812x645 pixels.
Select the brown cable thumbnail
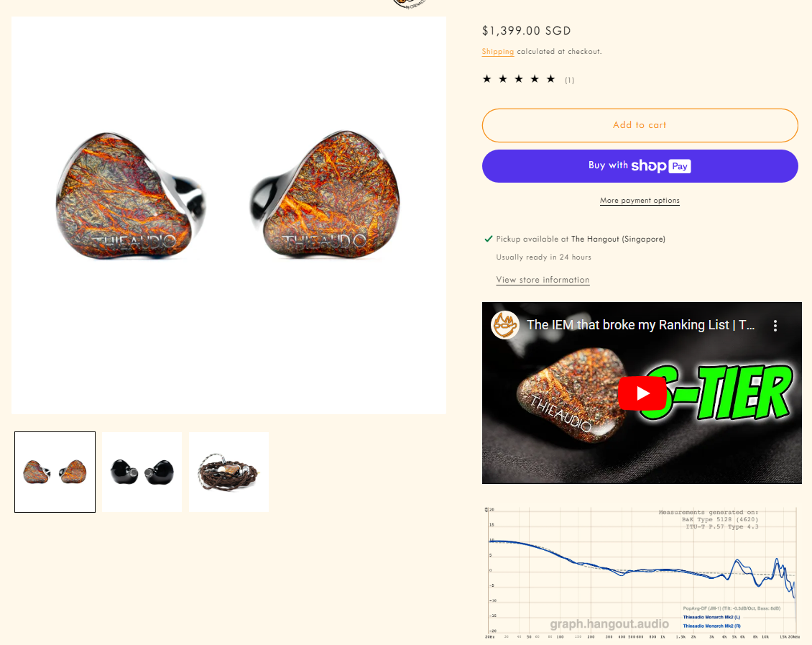229,472
